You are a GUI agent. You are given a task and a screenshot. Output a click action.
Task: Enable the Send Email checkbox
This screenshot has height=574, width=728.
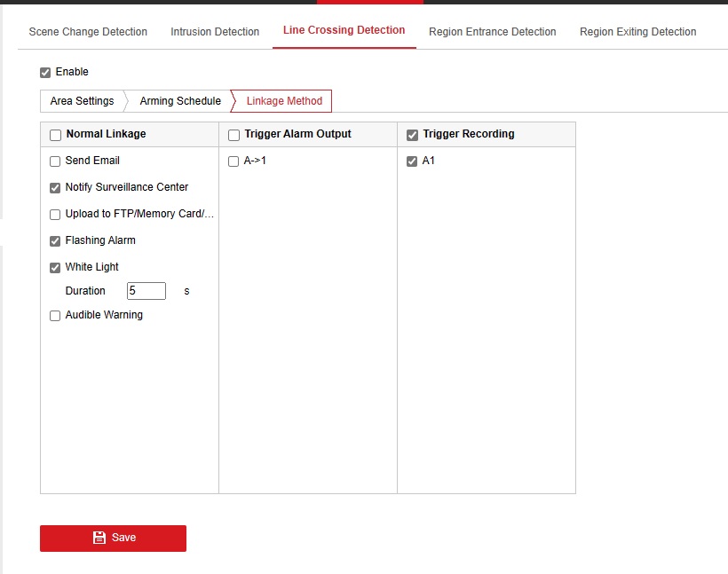click(55, 161)
